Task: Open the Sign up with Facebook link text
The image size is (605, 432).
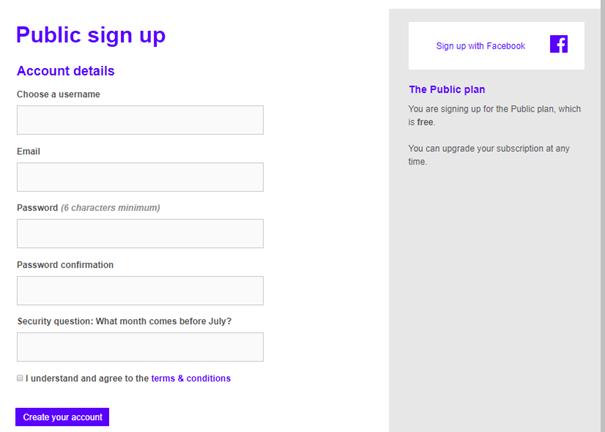Action: (x=480, y=46)
